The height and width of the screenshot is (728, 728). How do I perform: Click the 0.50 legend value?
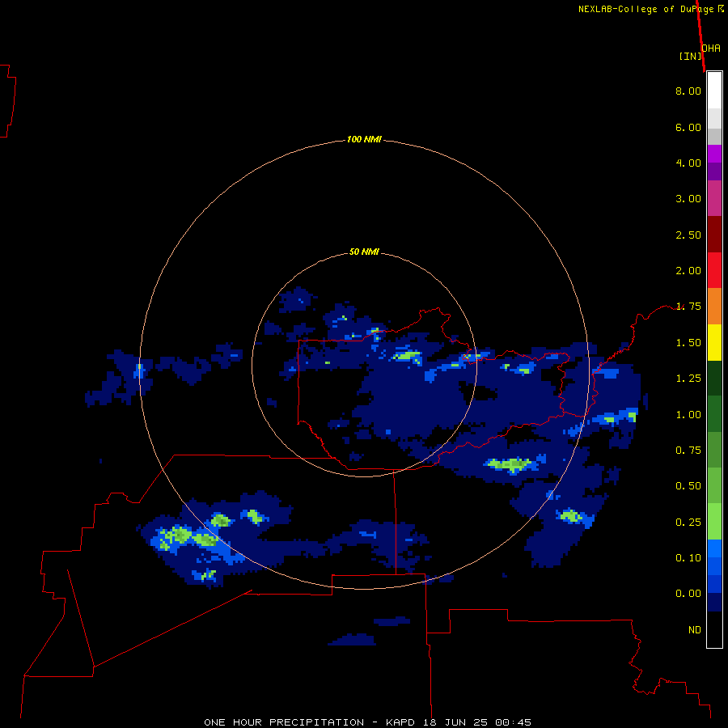coord(688,486)
